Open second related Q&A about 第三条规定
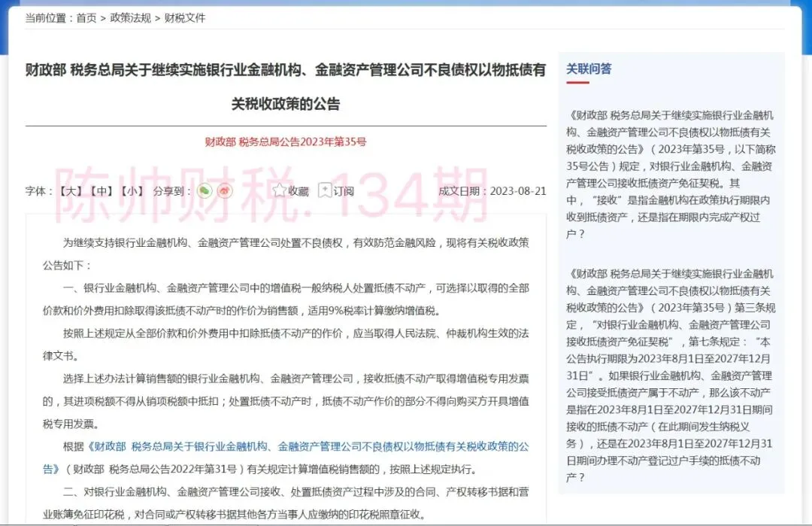 [671, 375]
